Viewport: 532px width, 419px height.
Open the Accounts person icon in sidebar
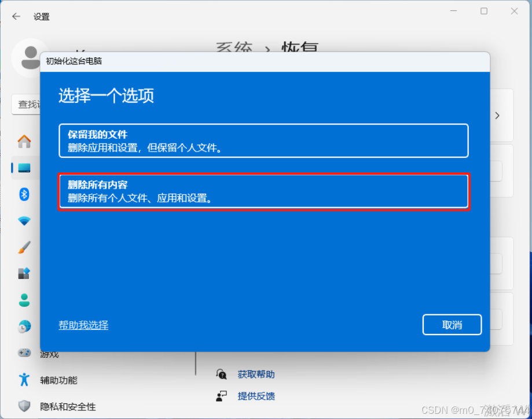[24, 300]
